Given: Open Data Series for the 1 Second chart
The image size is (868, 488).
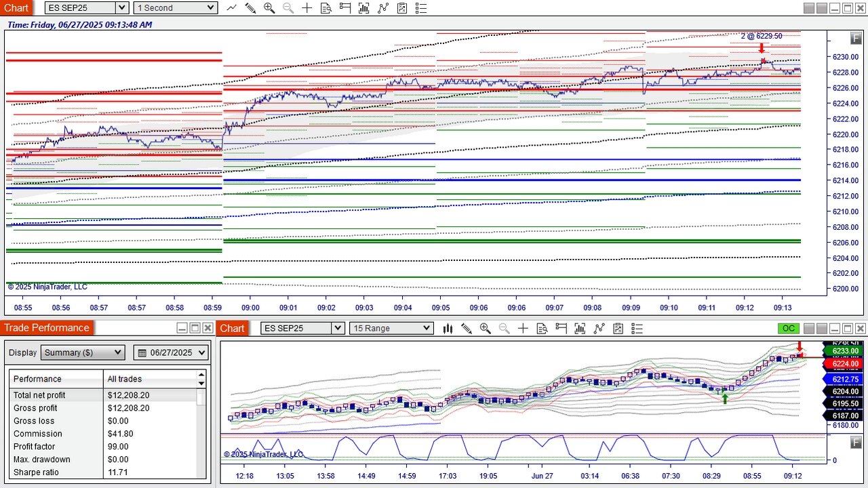Looking at the screenshot, I should [364, 8].
